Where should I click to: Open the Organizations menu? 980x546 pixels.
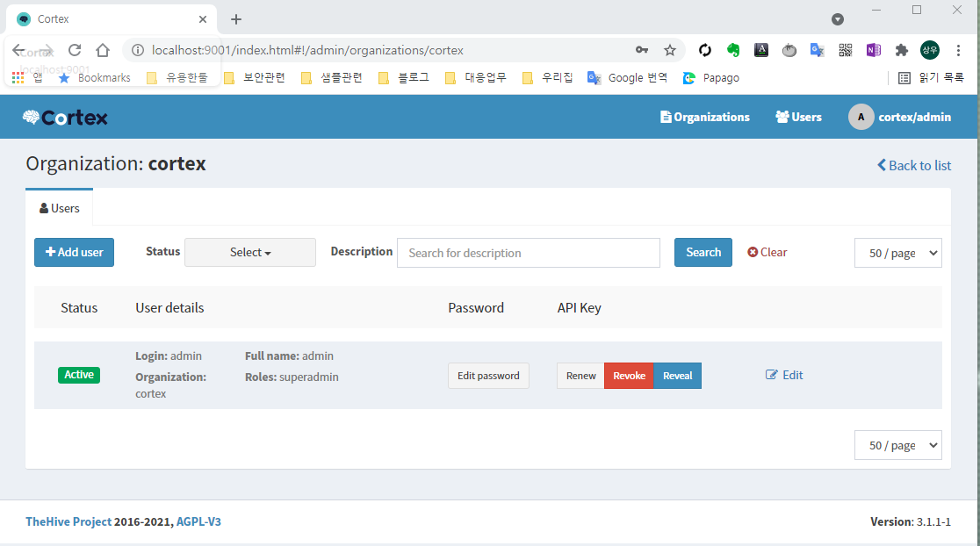tap(705, 117)
